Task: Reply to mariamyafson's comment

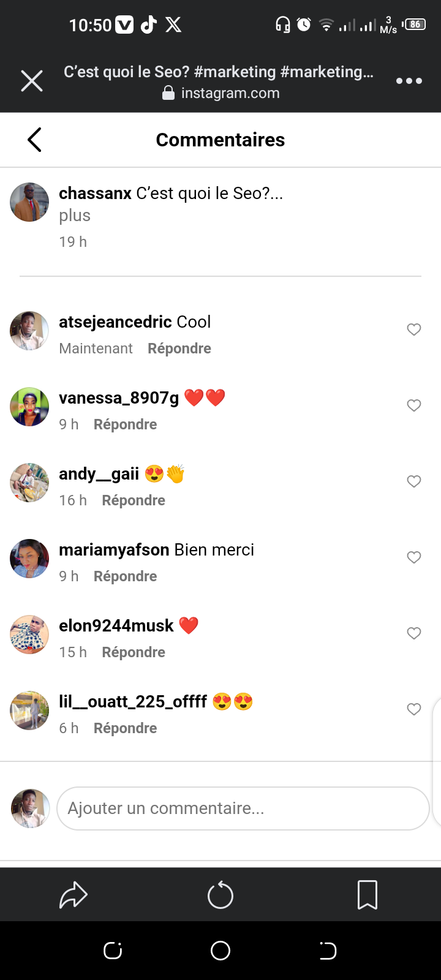Action: coord(126,576)
